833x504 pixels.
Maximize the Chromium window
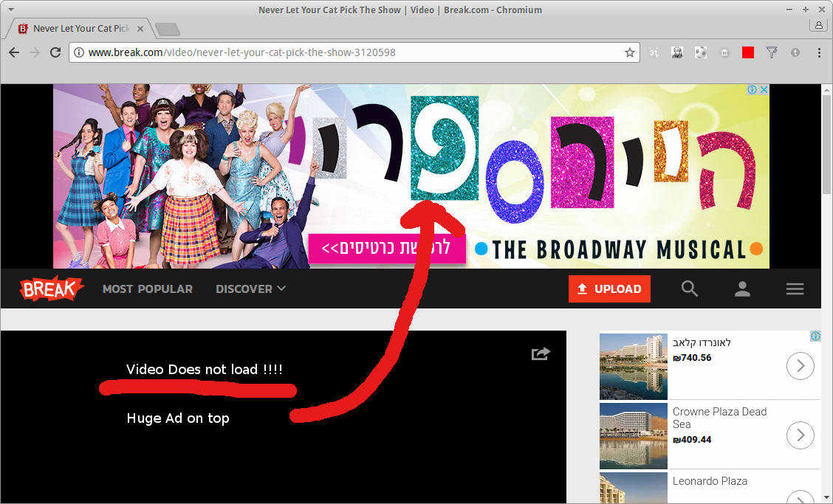tap(806, 10)
